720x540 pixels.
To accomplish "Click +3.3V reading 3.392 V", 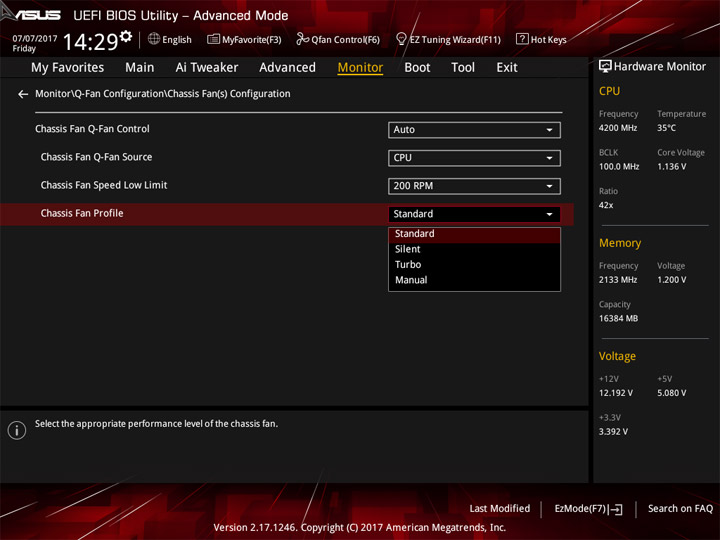I will point(613,432).
